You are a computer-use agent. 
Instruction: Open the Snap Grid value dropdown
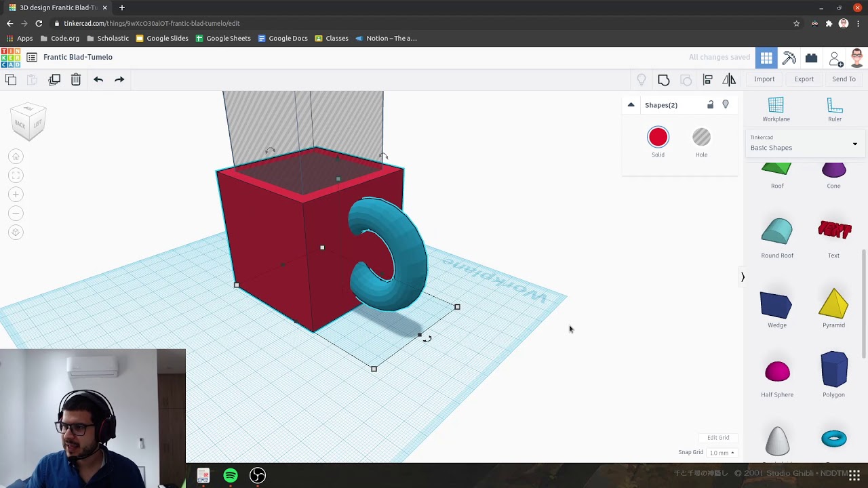722,453
